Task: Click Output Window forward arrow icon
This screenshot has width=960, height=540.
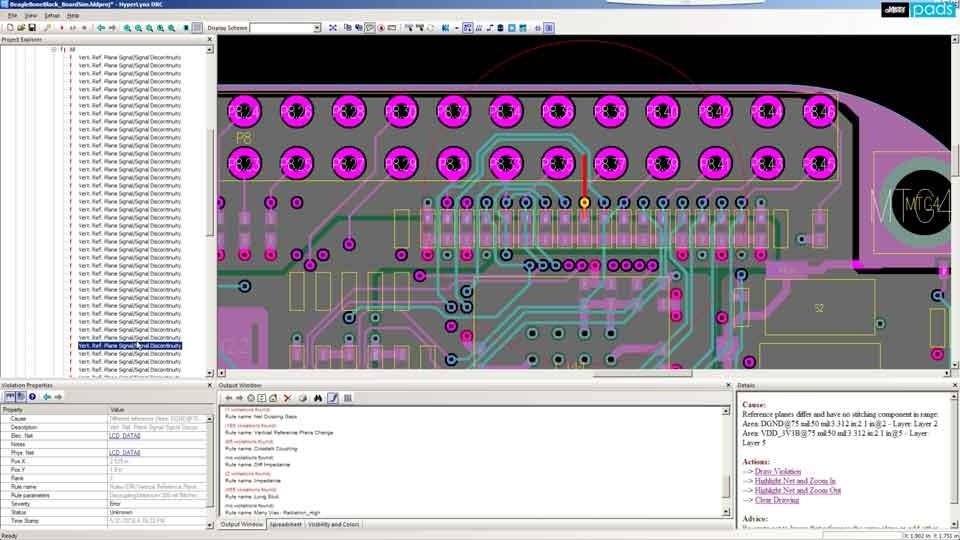Action: coord(239,398)
